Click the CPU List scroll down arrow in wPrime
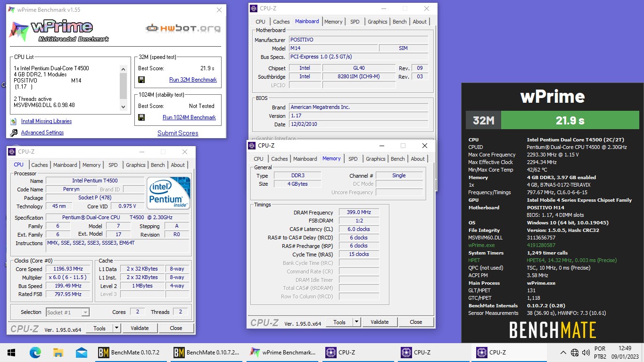Image resolution: width=644 pixels, height=362 pixels. point(124,107)
